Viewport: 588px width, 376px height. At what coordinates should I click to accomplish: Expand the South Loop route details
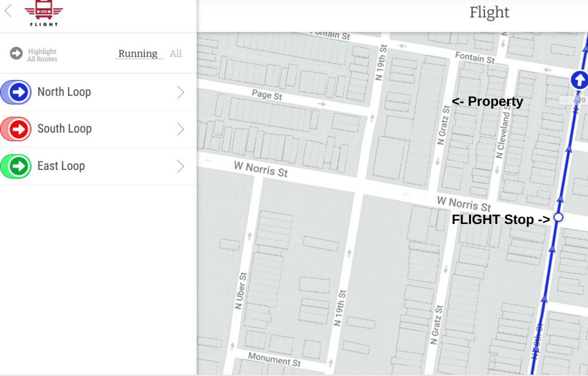pyautogui.click(x=180, y=129)
